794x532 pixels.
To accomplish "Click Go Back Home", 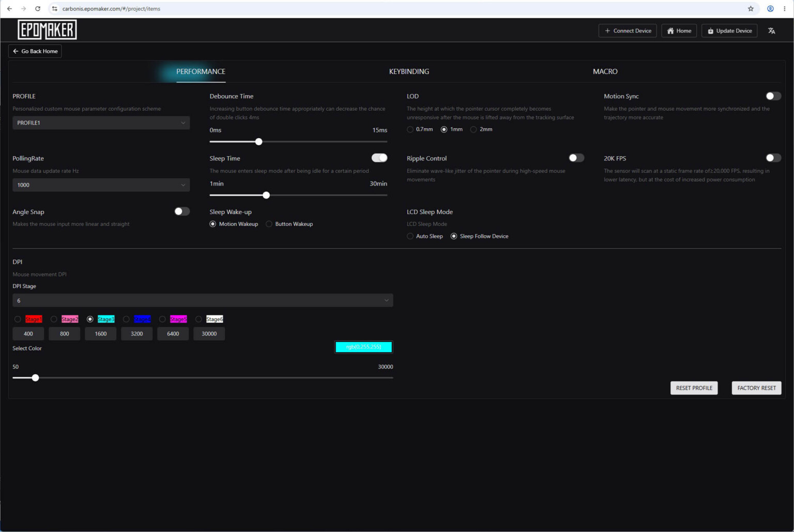I will (35, 51).
